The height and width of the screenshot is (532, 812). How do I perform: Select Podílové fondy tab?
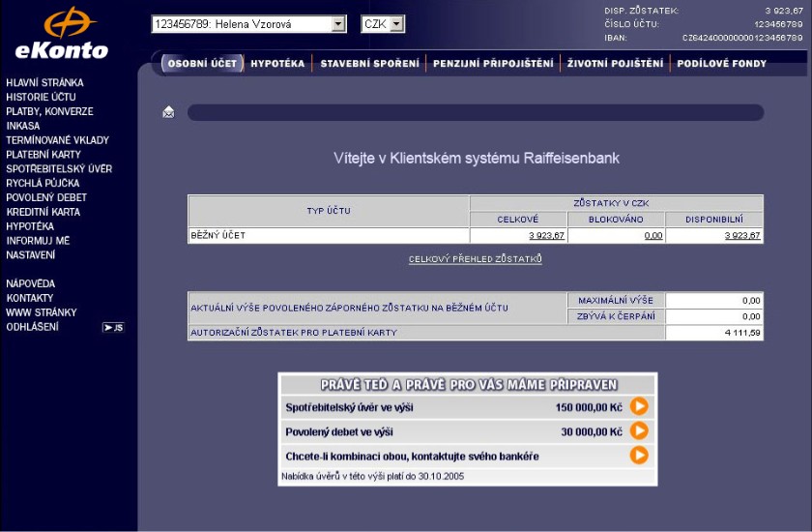(721, 63)
